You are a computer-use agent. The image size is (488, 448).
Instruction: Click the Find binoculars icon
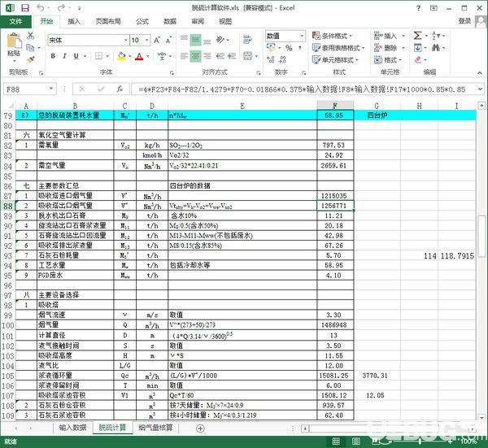click(x=435, y=48)
